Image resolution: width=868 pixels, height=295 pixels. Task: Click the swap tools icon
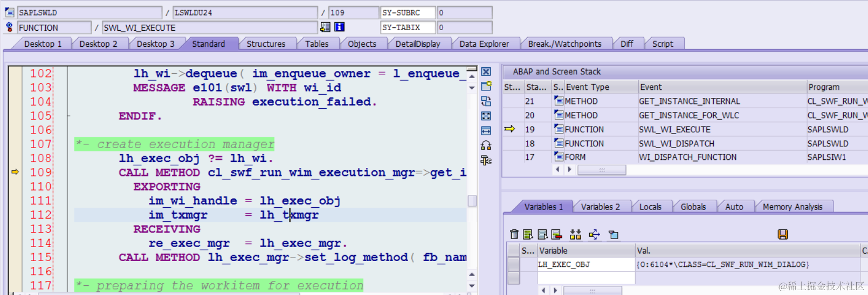486,101
